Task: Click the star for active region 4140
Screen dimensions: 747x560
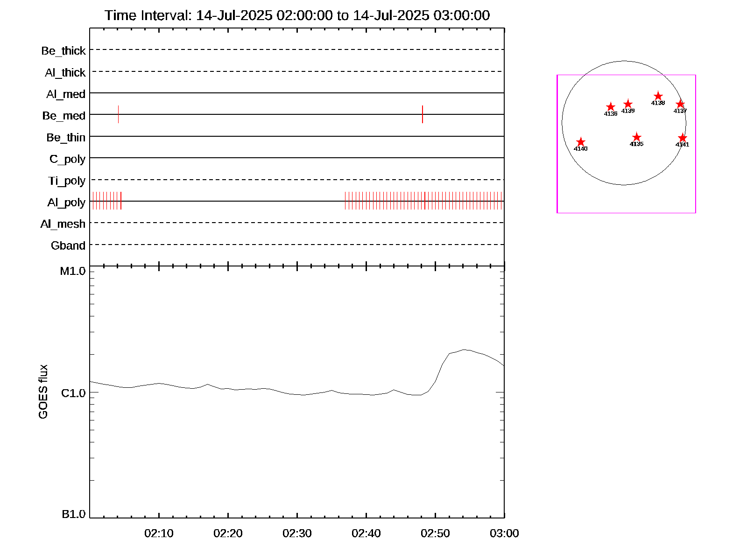Action: coord(580,142)
